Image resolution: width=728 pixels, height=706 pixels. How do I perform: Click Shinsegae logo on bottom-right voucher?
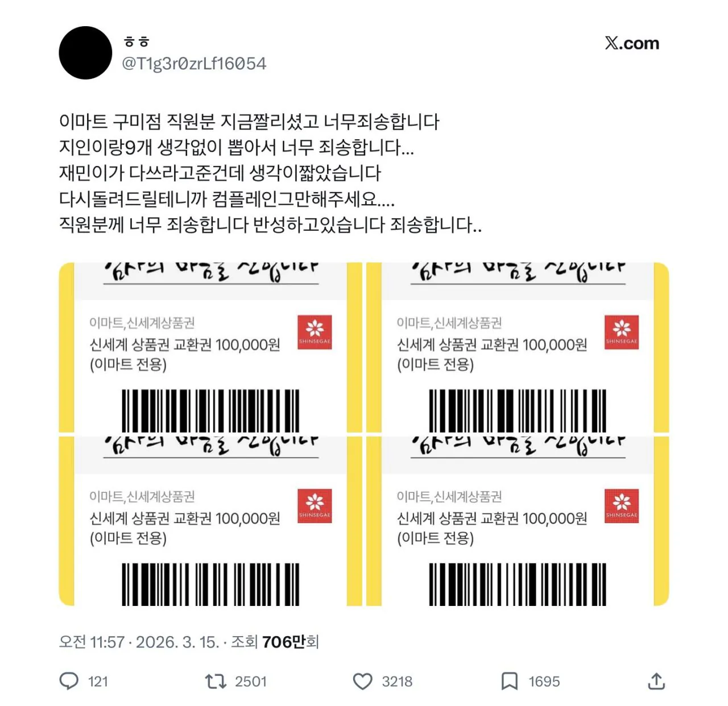[622, 506]
